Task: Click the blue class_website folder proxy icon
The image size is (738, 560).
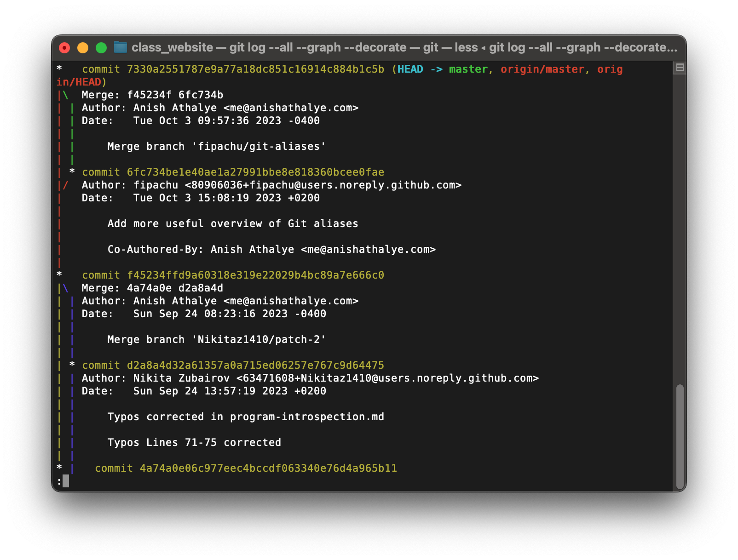Action: [121, 47]
